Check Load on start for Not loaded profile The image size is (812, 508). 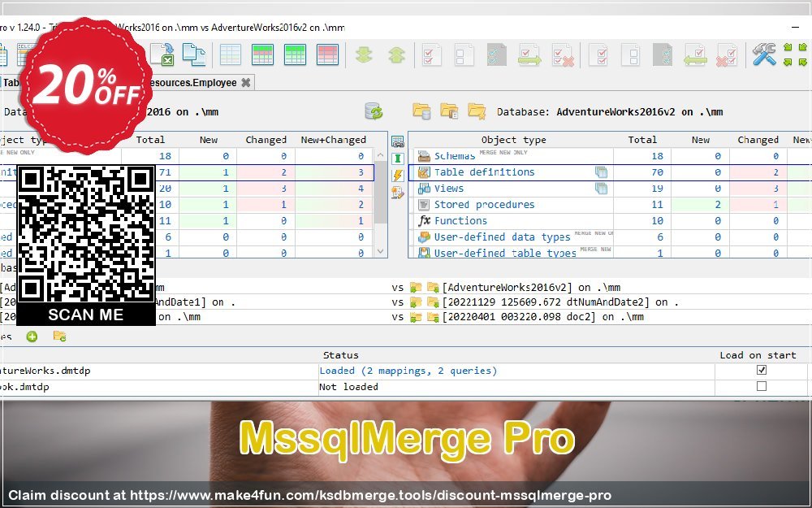(762, 386)
